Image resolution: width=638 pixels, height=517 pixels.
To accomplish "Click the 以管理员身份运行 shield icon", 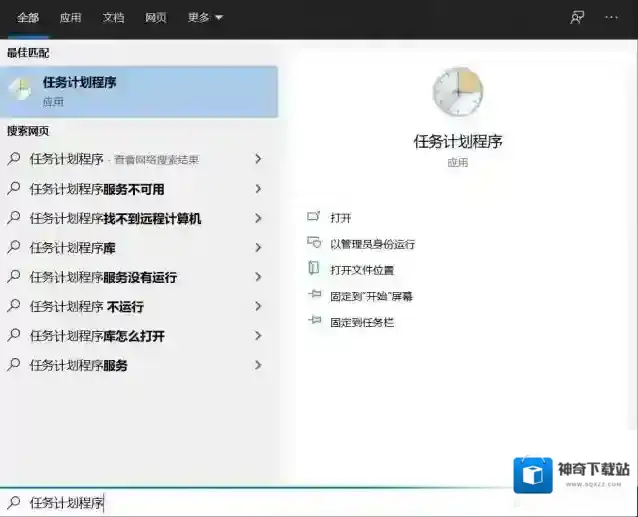I will click(314, 243).
